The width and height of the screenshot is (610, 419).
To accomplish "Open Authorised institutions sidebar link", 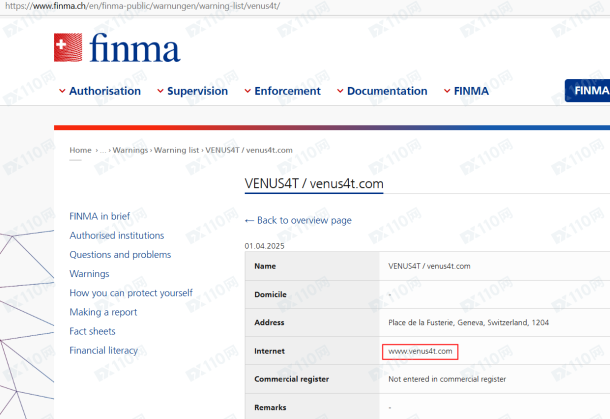I will 117,235.
